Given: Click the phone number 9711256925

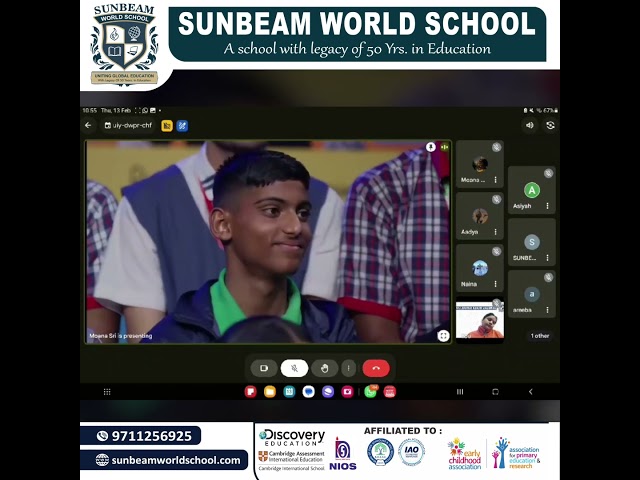Looking at the screenshot, I should pos(151,436).
